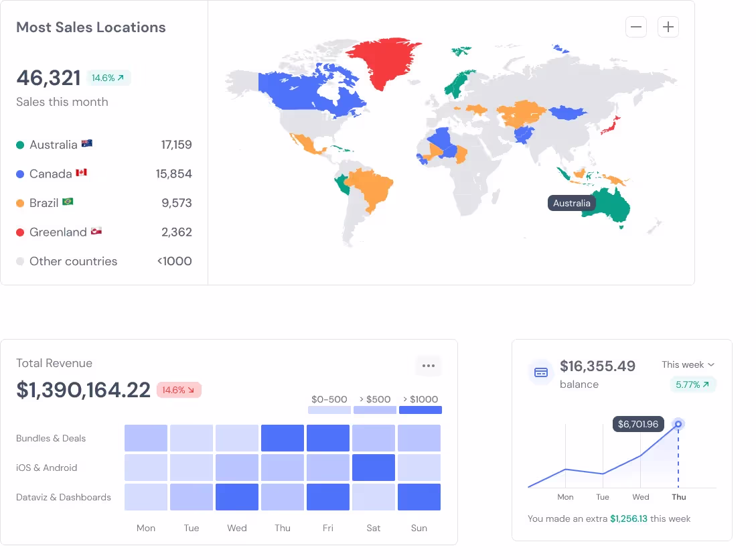Viewport: 756px width, 560px height.
Task: Click iOS & Android Saturday heatmap cell
Action: click(x=374, y=468)
